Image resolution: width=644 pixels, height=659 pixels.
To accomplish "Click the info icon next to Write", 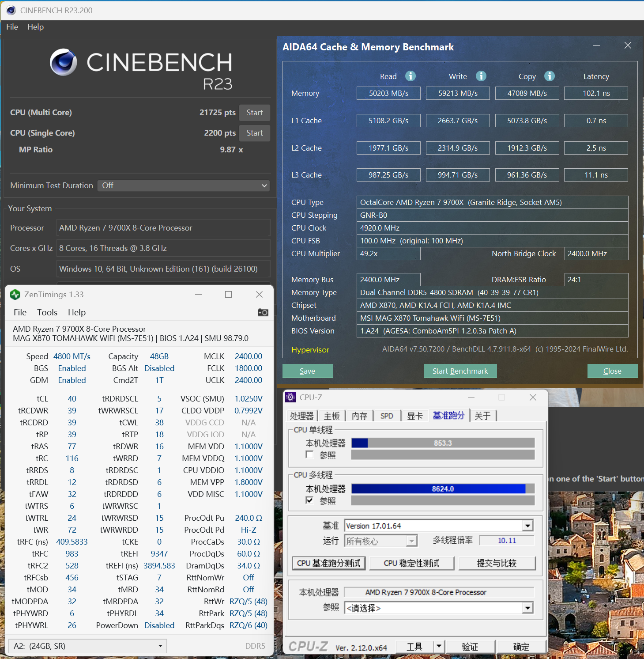I will point(481,76).
